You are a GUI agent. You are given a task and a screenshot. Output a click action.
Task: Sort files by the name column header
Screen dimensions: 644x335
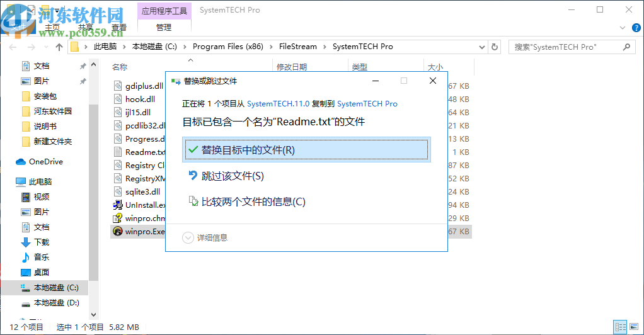point(120,67)
